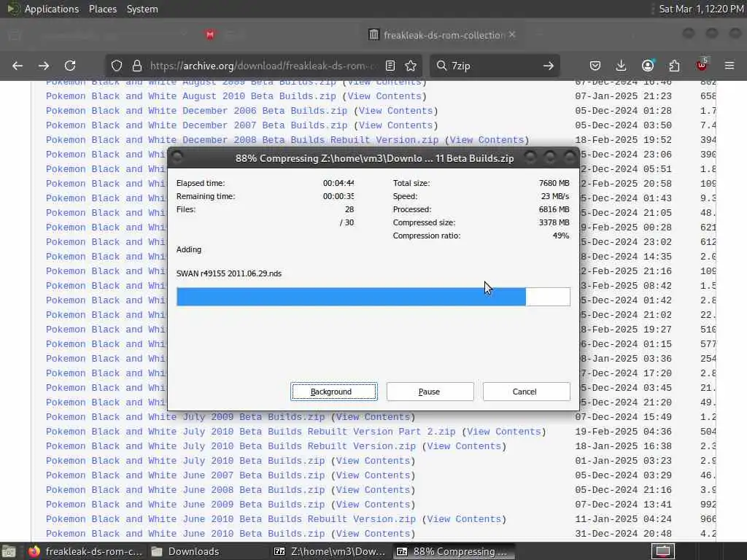The image size is (747, 560).
Task: Click the search magnifier icon
Action: pyautogui.click(x=441, y=66)
